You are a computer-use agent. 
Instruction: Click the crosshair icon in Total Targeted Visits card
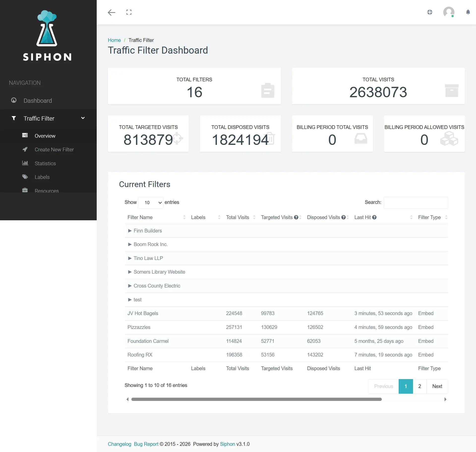(177, 138)
